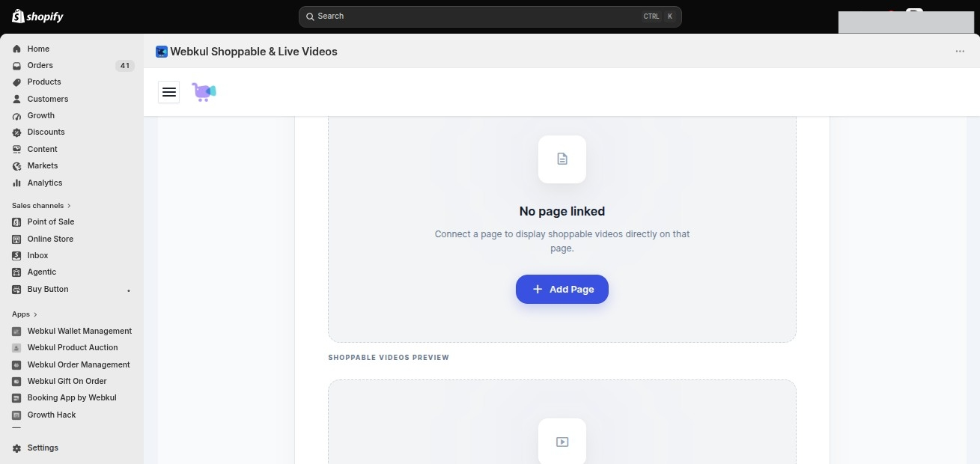
Task: Click the search magnifier icon
Action: [x=310, y=16]
